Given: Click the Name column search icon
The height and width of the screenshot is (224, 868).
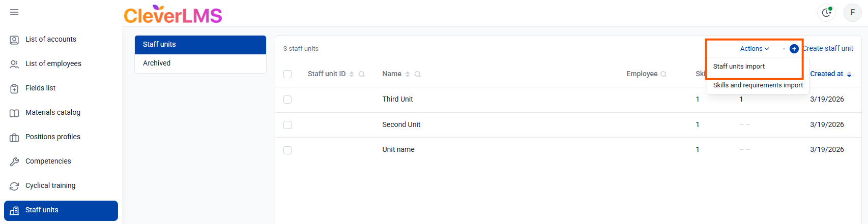Looking at the screenshot, I should [x=418, y=74].
